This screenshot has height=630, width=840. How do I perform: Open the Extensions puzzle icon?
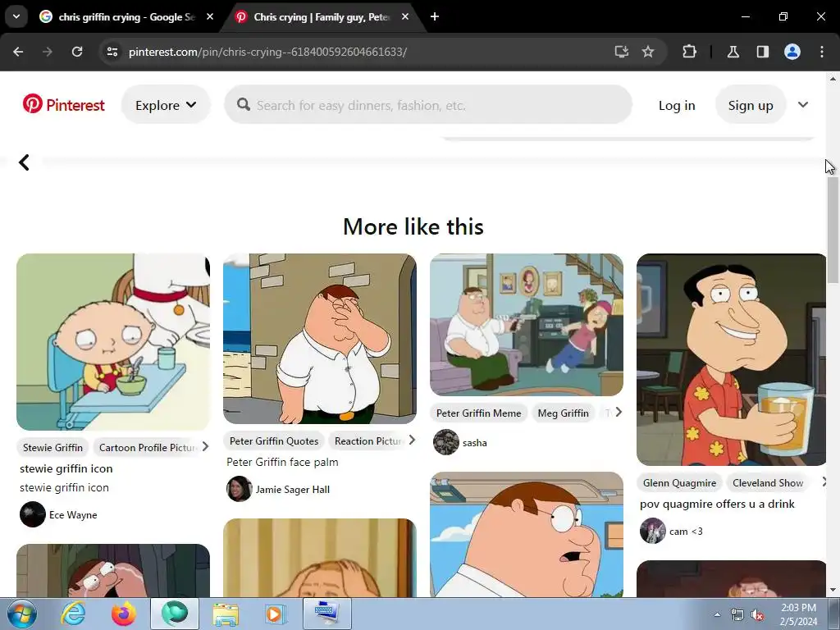(x=689, y=52)
